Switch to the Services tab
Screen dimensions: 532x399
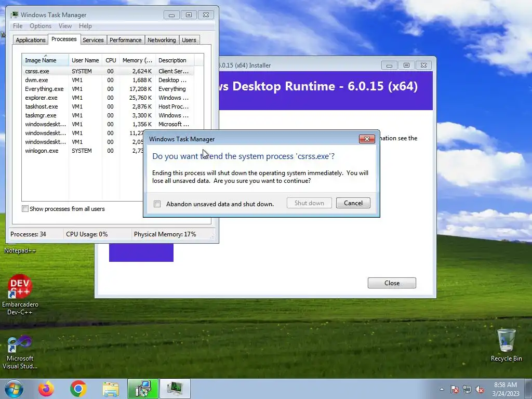point(93,40)
